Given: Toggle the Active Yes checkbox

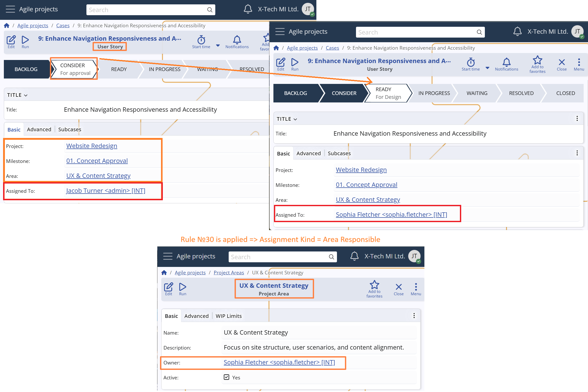Looking at the screenshot, I should click(226, 377).
